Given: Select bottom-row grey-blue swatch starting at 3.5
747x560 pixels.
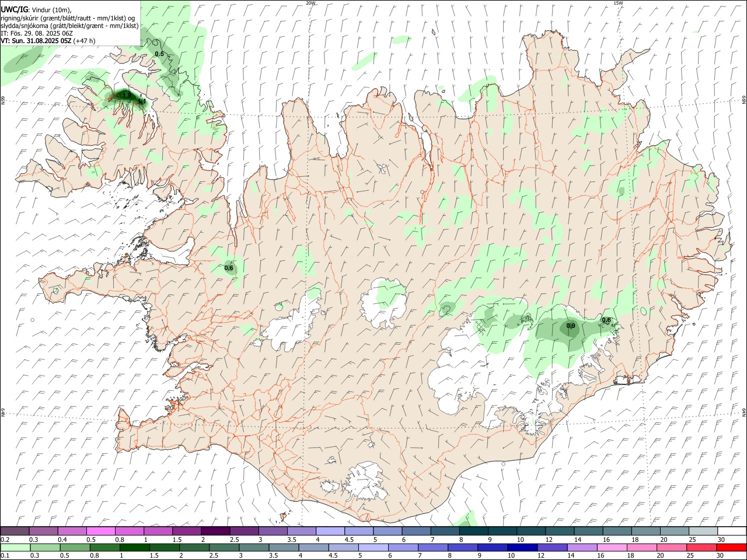Looking at the screenshot, I should pos(284,547).
